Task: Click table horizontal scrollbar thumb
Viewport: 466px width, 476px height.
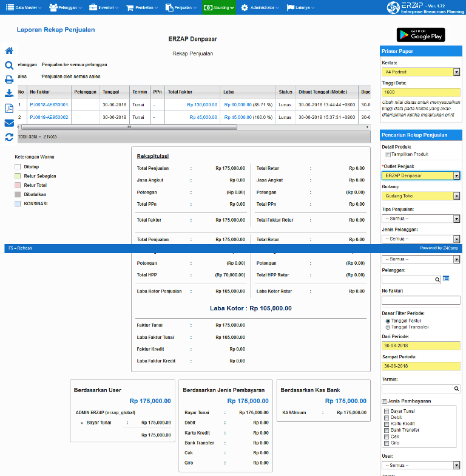Action: pos(129,127)
